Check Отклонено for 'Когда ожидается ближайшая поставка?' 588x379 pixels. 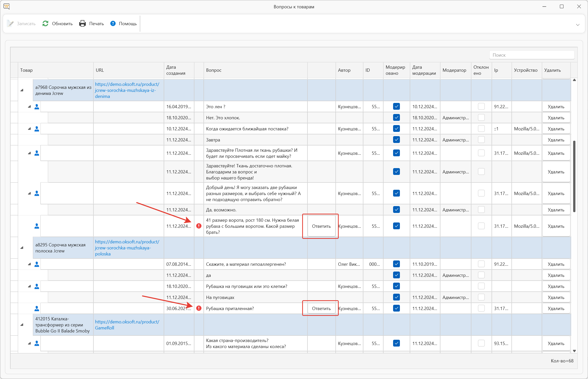click(481, 129)
